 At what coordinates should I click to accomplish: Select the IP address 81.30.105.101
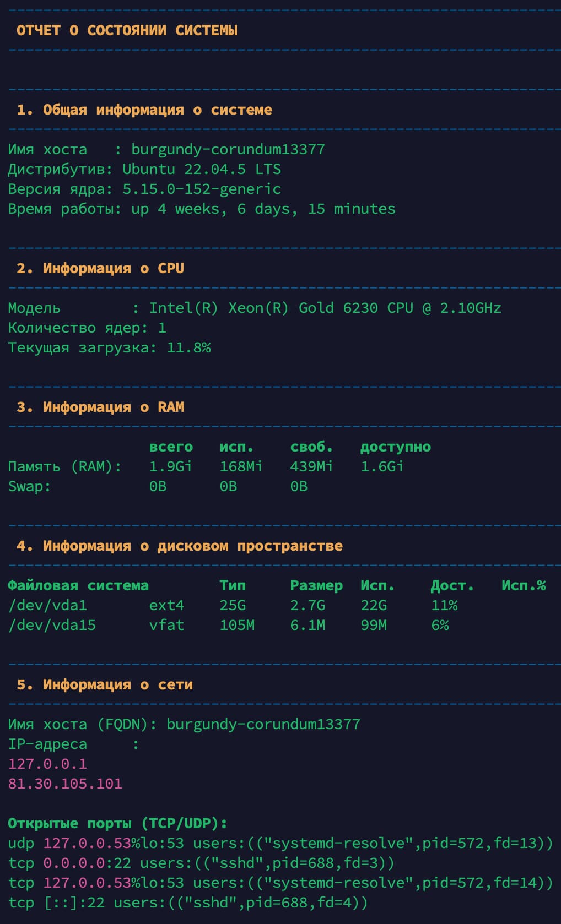point(65,784)
